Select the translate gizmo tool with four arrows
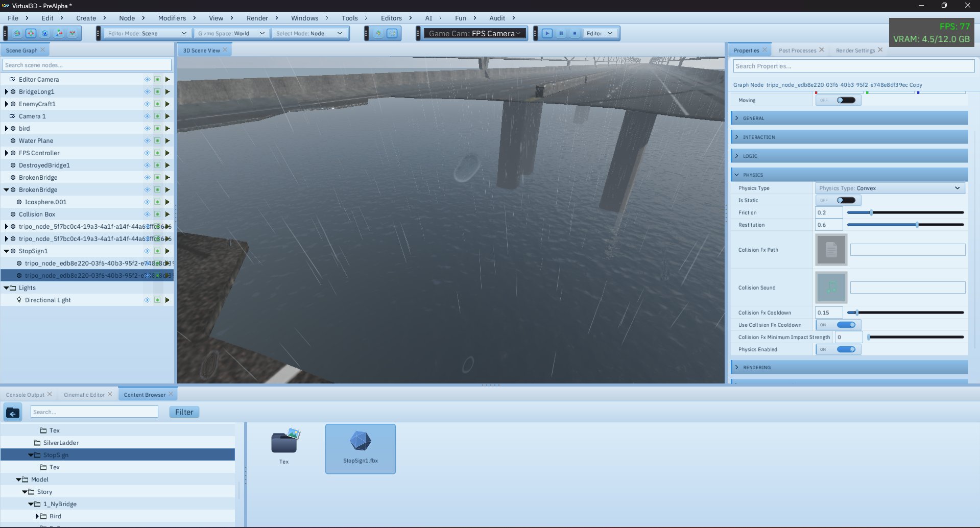This screenshot has height=528, width=980. (31, 33)
